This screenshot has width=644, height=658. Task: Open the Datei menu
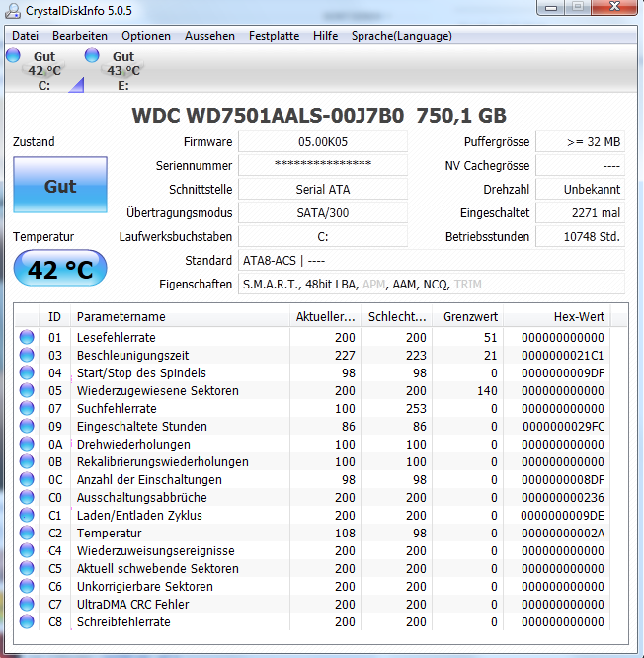[x=25, y=36]
